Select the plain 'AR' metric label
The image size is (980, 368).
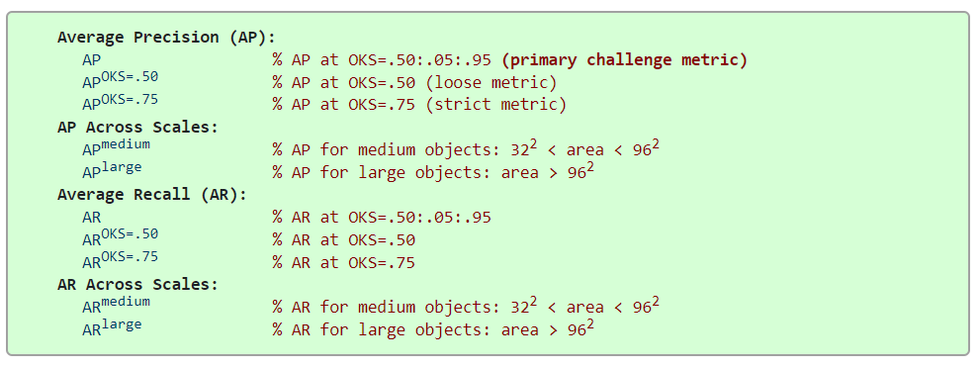91,217
